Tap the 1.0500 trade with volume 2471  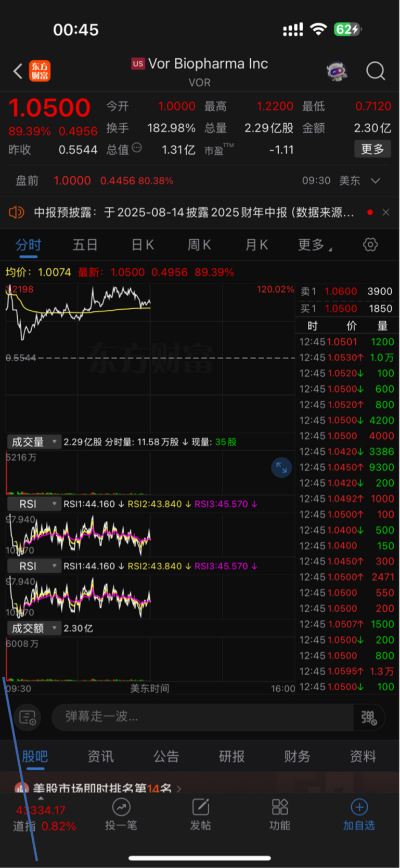tap(346, 577)
